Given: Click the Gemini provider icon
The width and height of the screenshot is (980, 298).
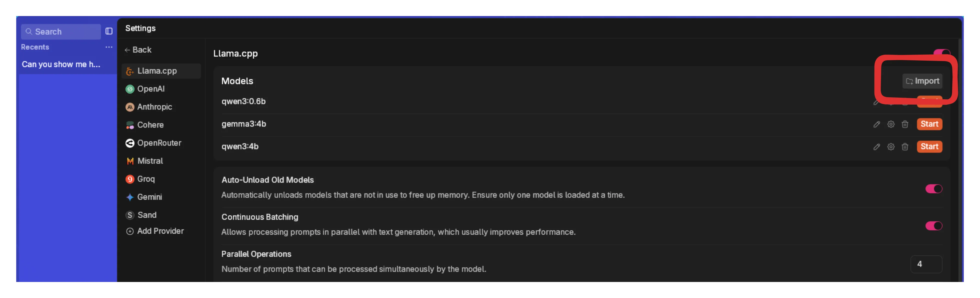Looking at the screenshot, I should [130, 197].
